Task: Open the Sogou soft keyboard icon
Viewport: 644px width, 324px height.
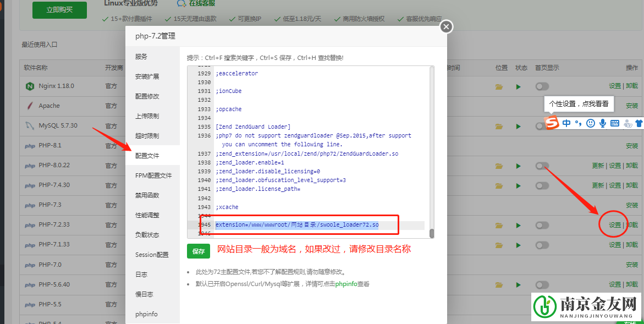Action: pyautogui.click(x=615, y=123)
